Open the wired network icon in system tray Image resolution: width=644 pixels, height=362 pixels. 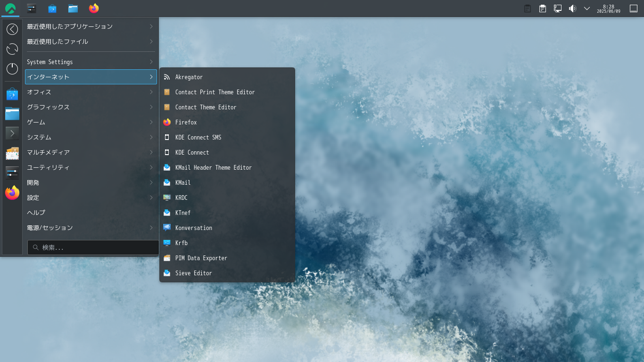coord(558,8)
